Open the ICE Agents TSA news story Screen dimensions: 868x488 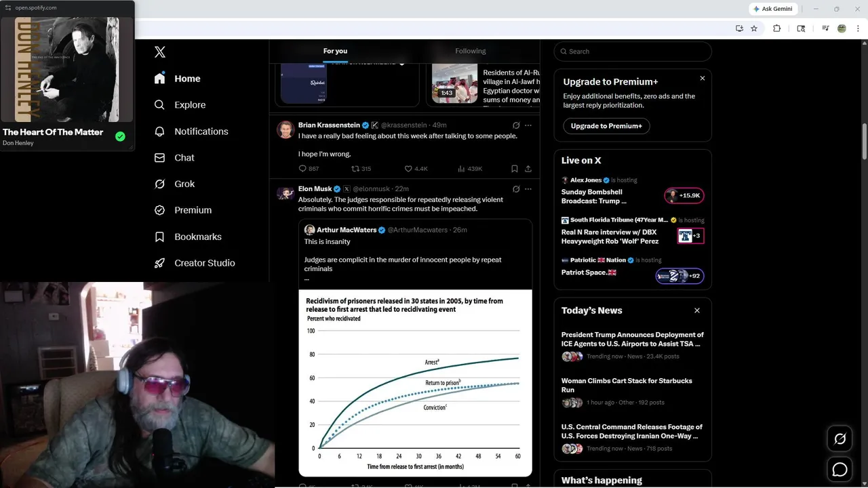pyautogui.click(x=633, y=345)
